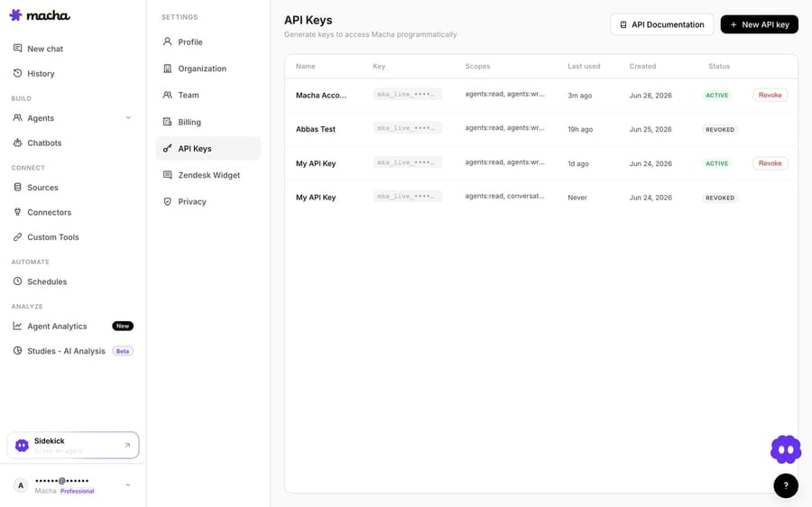812x507 pixels.
Task: Click the Zendesk Widget chat icon
Action: pos(167,175)
